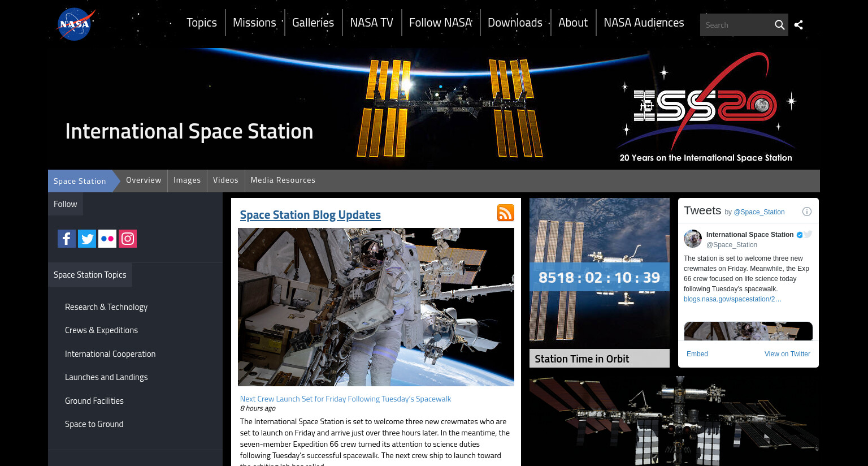Click the Space Station tweet avatar
Screen dimensions: 868x466
pos(693,239)
